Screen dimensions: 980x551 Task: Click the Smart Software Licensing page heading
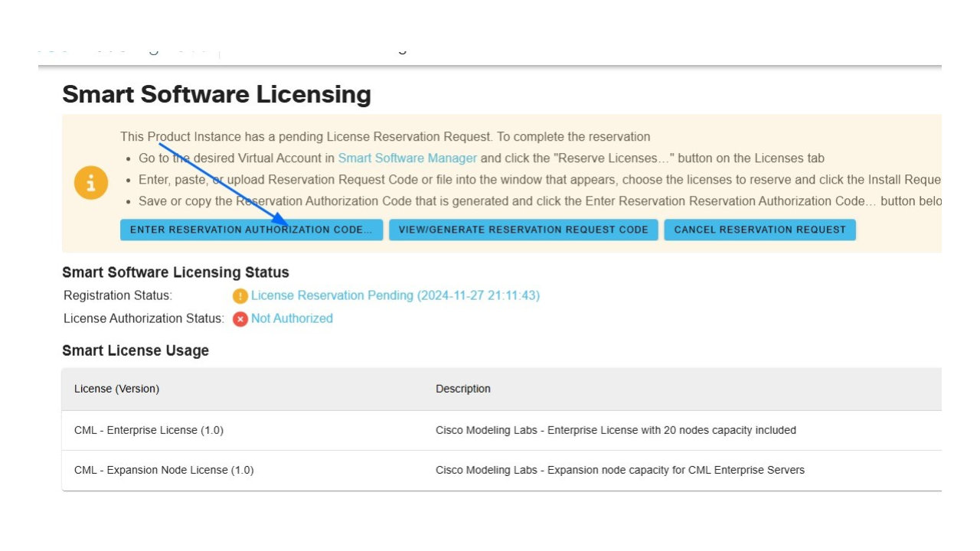[217, 94]
